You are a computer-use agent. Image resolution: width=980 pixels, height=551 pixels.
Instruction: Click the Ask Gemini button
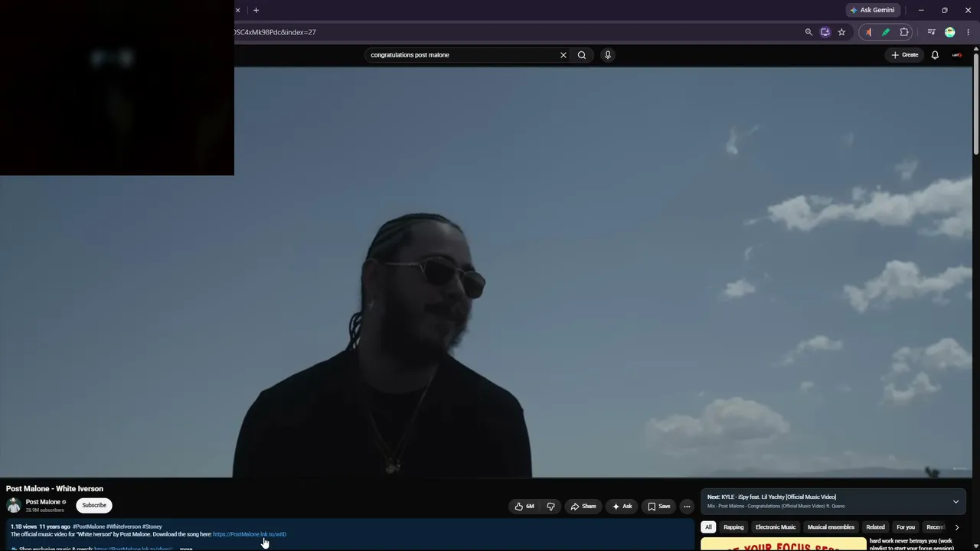pos(872,10)
